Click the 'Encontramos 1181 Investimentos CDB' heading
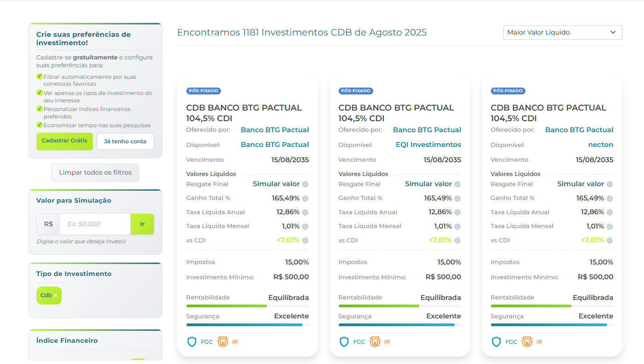 (x=302, y=32)
